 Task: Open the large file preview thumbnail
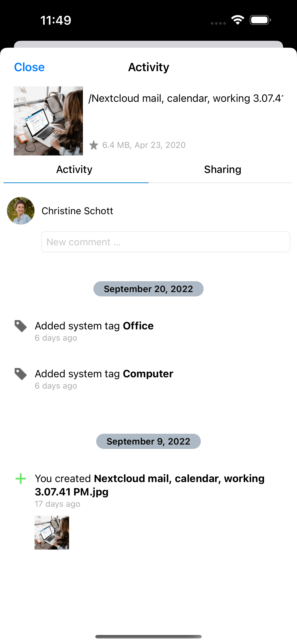click(48, 121)
